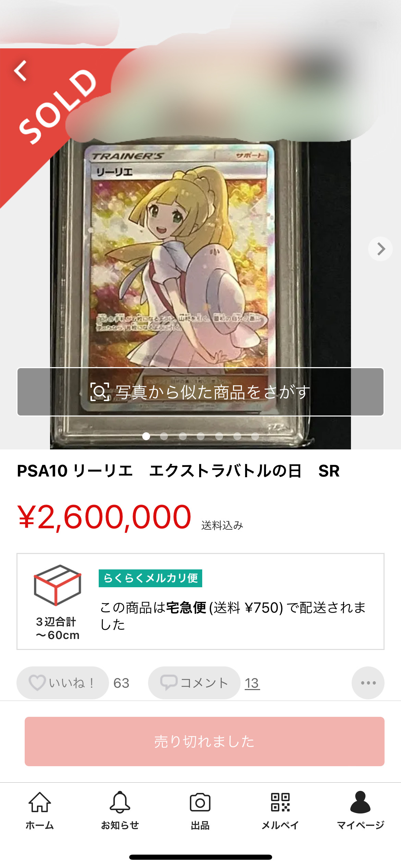Tap the らくらくメルカリ便 shipping label
Viewport: 401px width, 868px height.
click(x=150, y=578)
